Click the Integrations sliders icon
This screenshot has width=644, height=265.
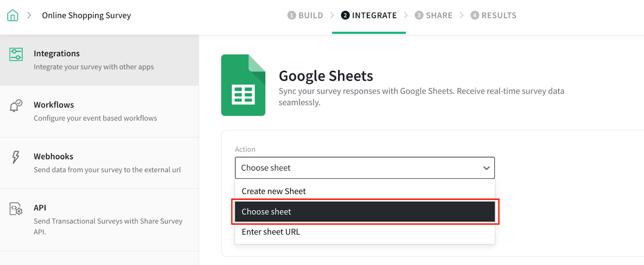pyautogui.click(x=16, y=54)
